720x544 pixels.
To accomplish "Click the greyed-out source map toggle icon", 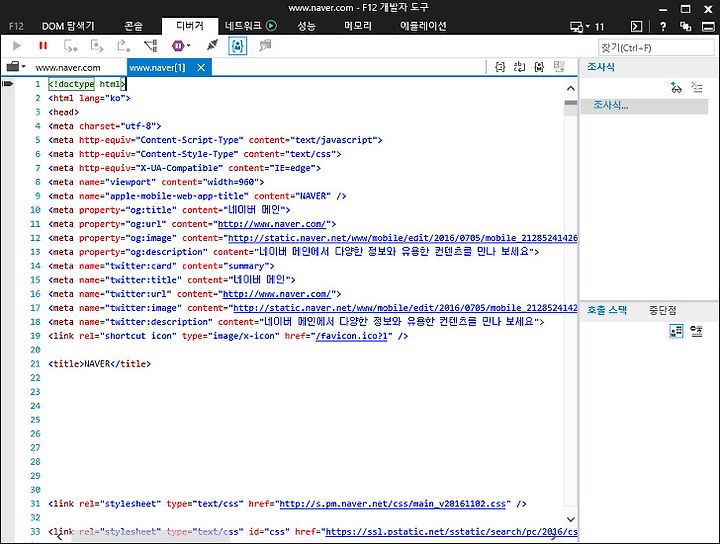I will pyautogui.click(x=559, y=67).
